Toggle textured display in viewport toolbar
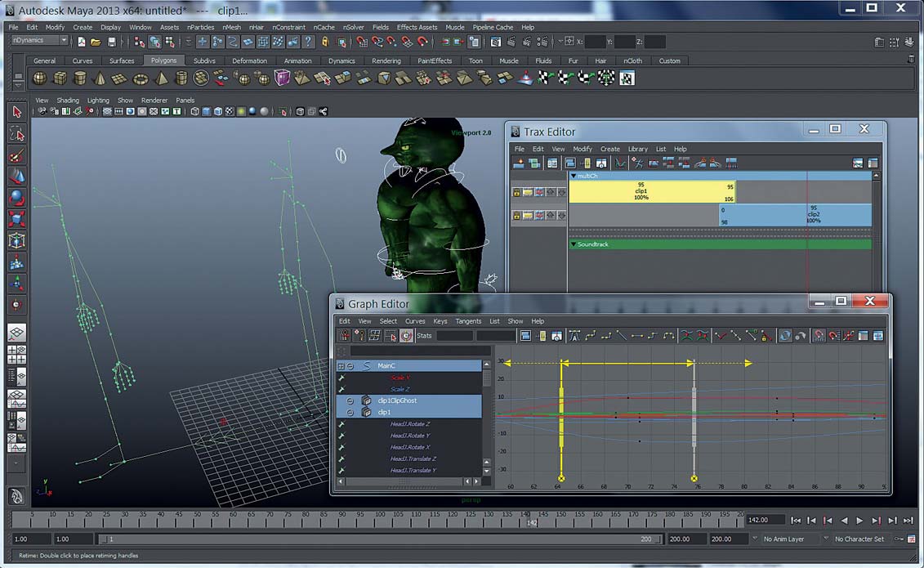Image resolution: width=924 pixels, height=568 pixels. pyautogui.click(x=230, y=111)
